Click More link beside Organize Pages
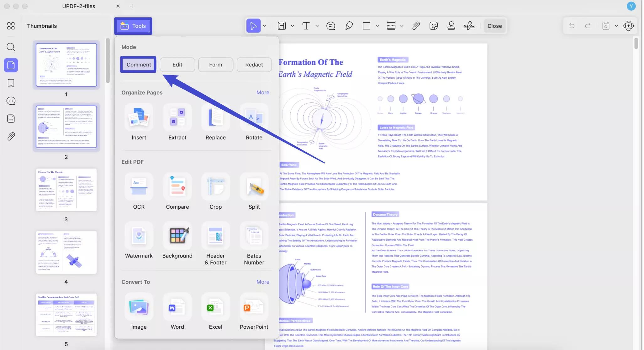The width and height of the screenshot is (644, 350). [x=262, y=92]
